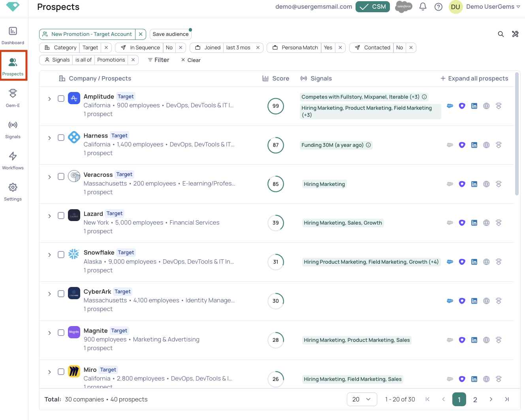Toggle the CSM mode switch
Image resolution: width=525 pixels, height=420 pixels.
[373, 7]
